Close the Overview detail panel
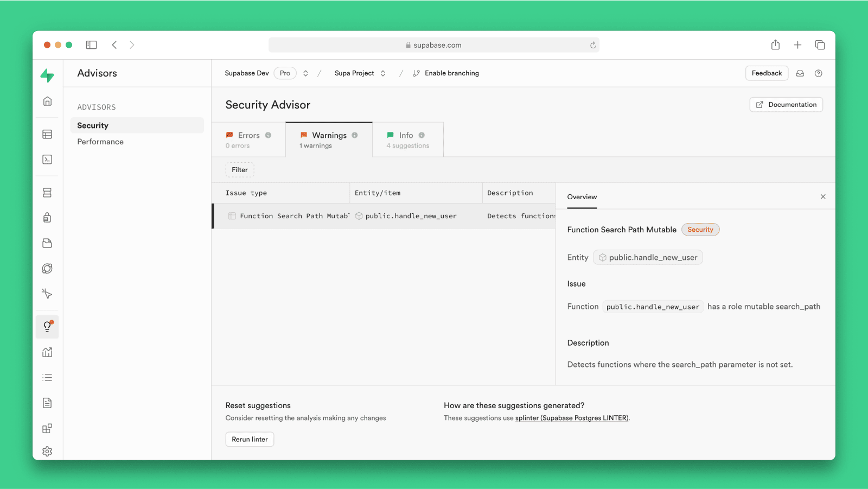 [823, 196]
